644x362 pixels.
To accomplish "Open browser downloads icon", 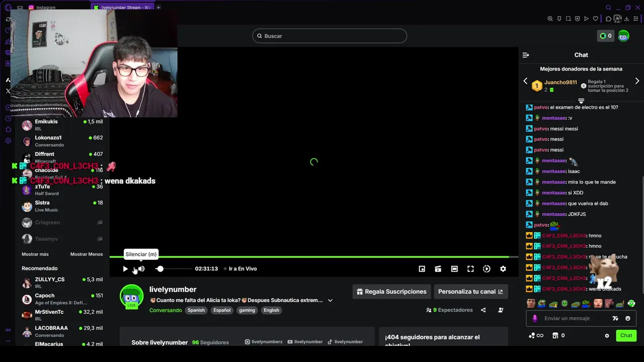I will (x=627, y=19).
